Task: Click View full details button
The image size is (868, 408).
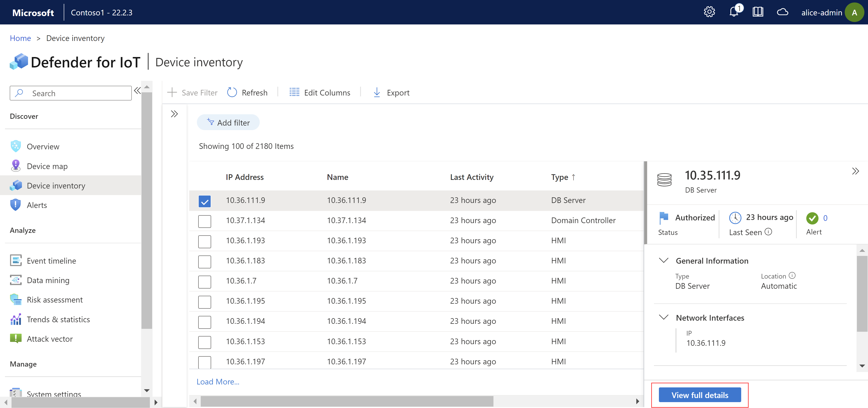Action: pyautogui.click(x=700, y=395)
